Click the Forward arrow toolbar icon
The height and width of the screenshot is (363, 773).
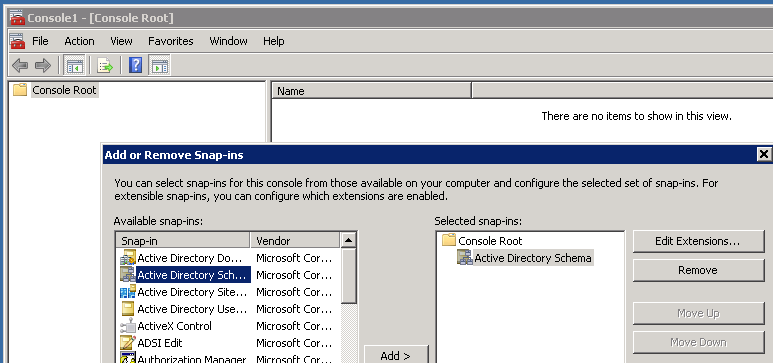[43, 65]
